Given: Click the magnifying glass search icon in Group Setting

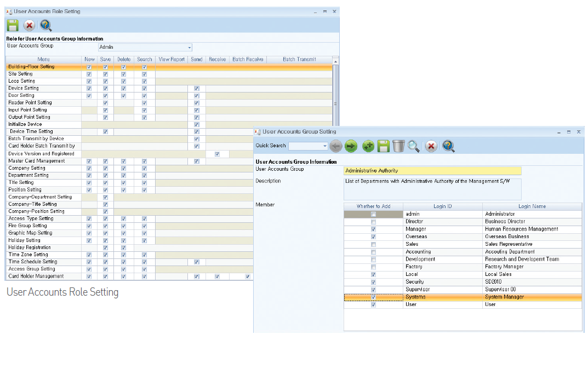Looking at the screenshot, I should coord(414,146).
